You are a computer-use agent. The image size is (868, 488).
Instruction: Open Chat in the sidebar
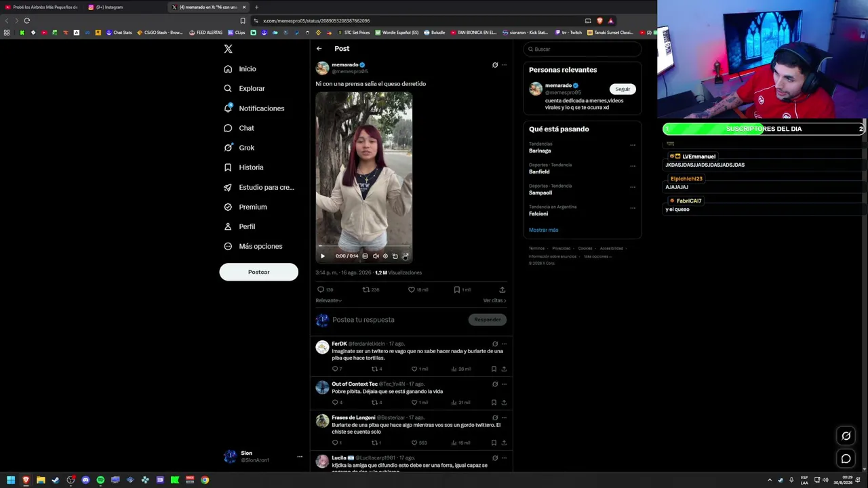coord(239,128)
